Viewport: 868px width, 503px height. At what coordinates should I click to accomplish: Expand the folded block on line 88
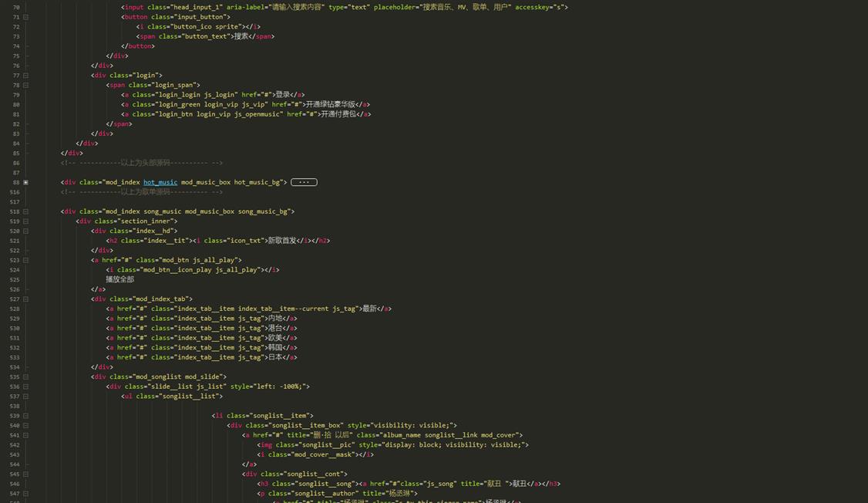click(26, 182)
